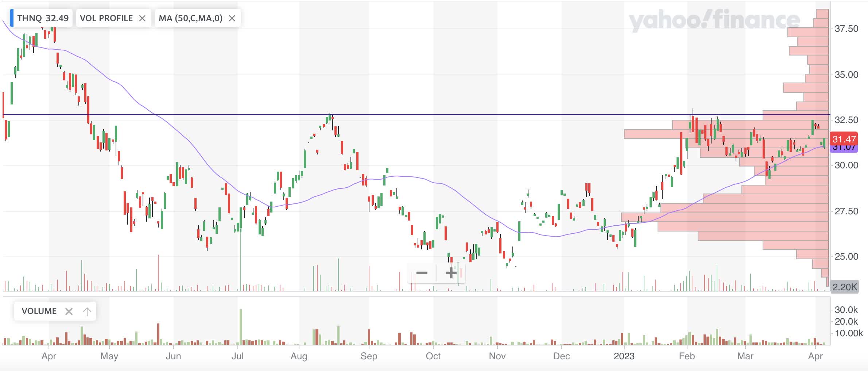Click the 20.0k volume axis label
Screen dimensions: 868x371
(x=846, y=322)
